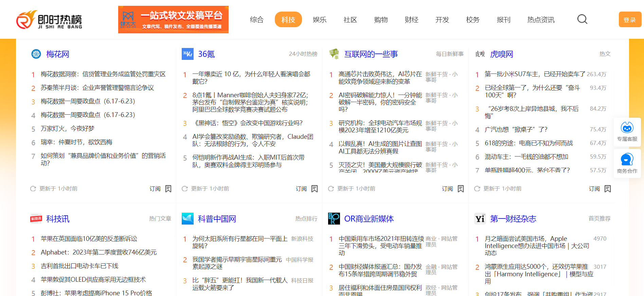
Task: Click the 登录 login button
Action: point(630,19)
